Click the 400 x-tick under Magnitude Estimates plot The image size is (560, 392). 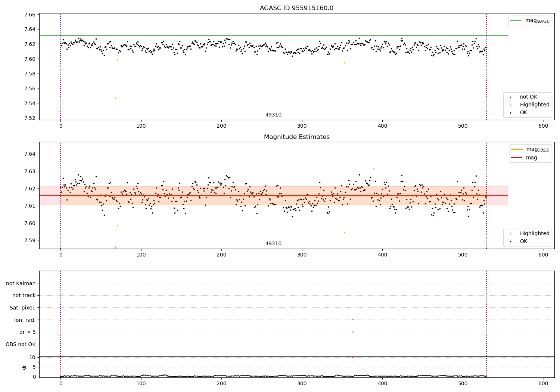(x=382, y=255)
